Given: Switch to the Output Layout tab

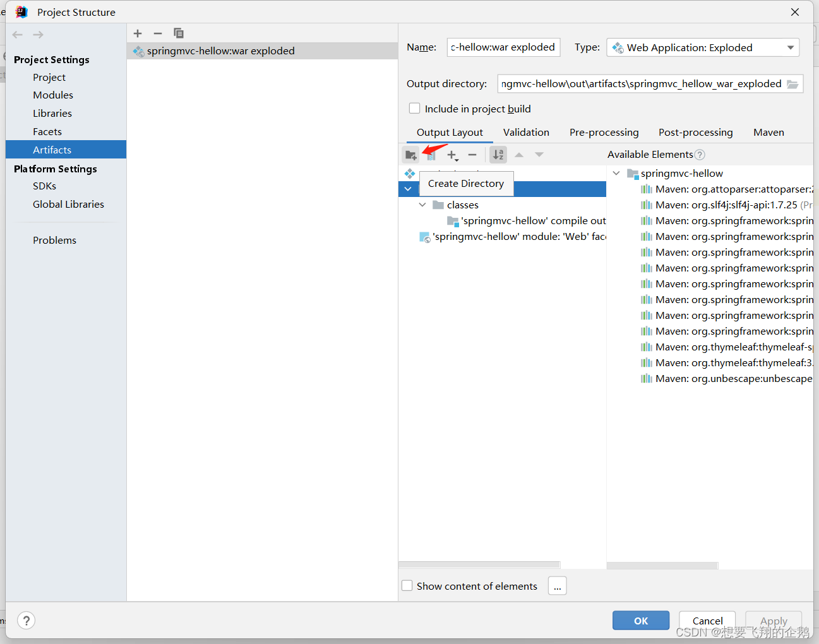Looking at the screenshot, I should click(450, 133).
